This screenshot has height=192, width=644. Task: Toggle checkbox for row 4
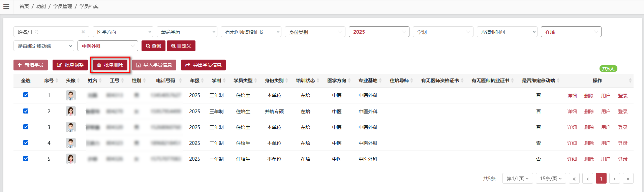(26, 143)
